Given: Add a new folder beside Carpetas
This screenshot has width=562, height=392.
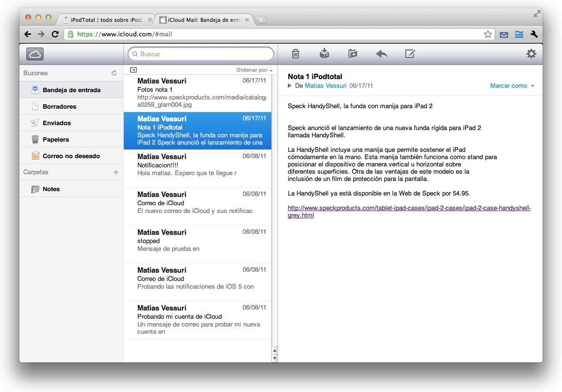Looking at the screenshot, I should pyautogui.click(x=116, y=172).
